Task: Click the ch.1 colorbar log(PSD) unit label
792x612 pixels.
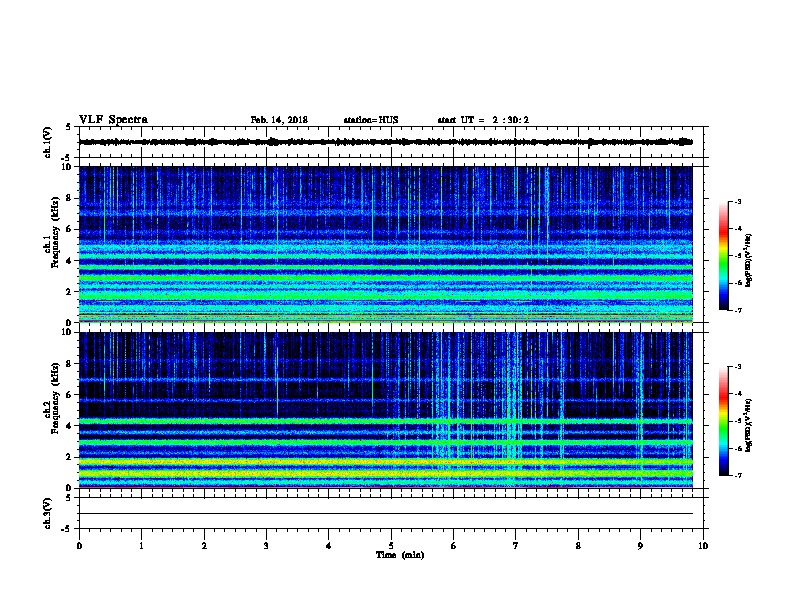Action: point(749,260)
